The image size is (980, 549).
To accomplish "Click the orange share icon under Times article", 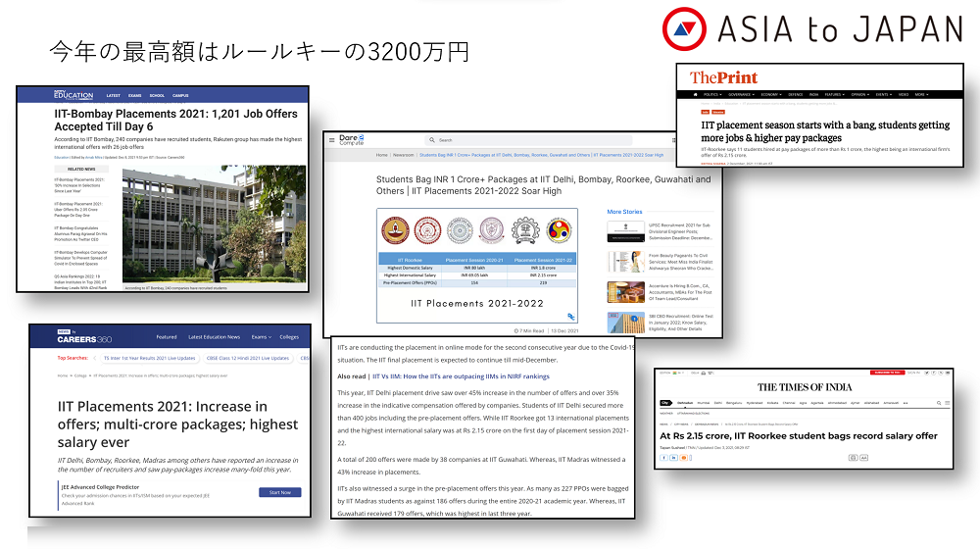I will point(684,458).
